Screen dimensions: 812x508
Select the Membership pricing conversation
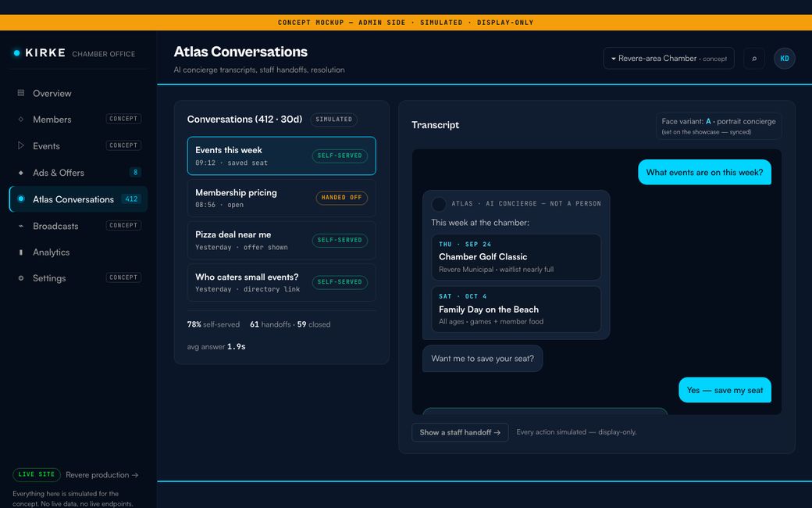point(281,198)
